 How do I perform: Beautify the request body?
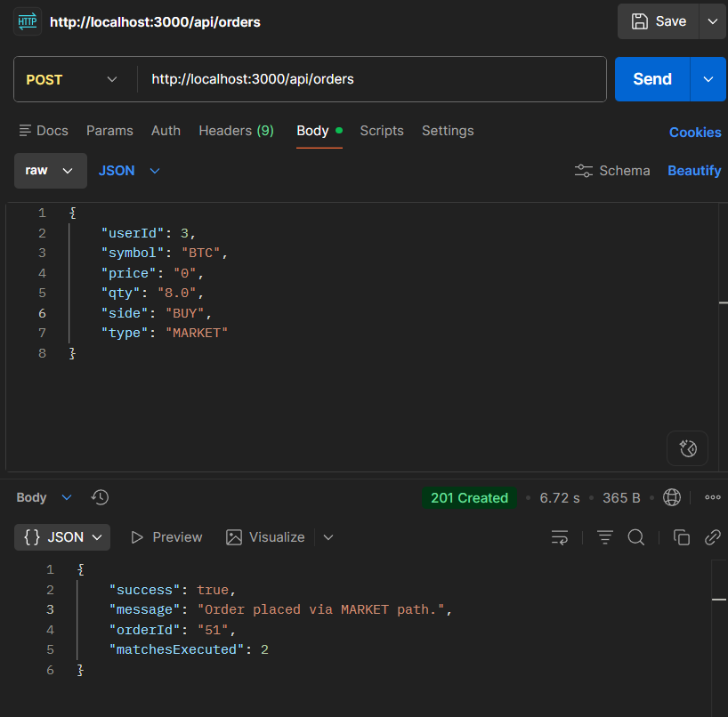(694, 171)
